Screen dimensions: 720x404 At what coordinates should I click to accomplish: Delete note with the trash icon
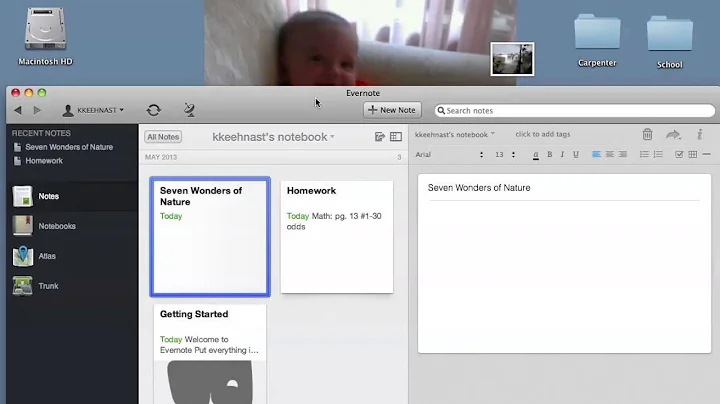647,134
